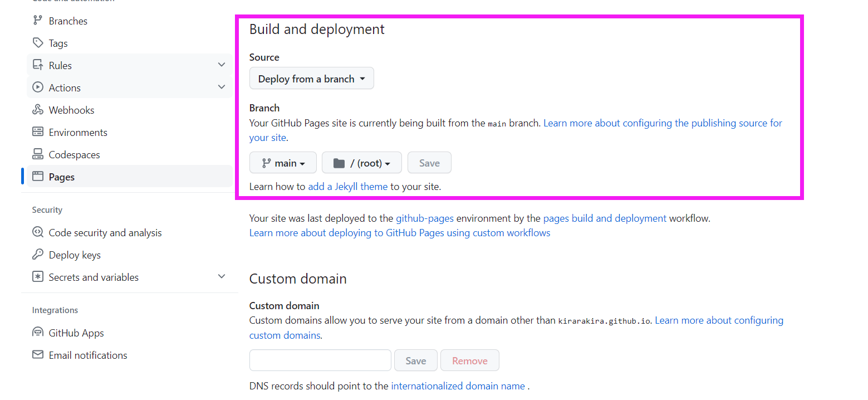This screenshot has width=868, height=400.
Task: Open the / (root) folder dropdown
Action: tap(362, 163)
